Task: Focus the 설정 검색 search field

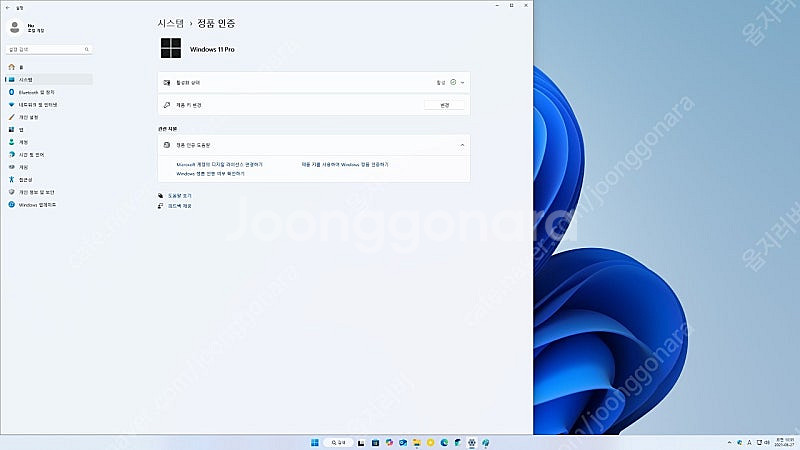Action: (x=48, y=49)
